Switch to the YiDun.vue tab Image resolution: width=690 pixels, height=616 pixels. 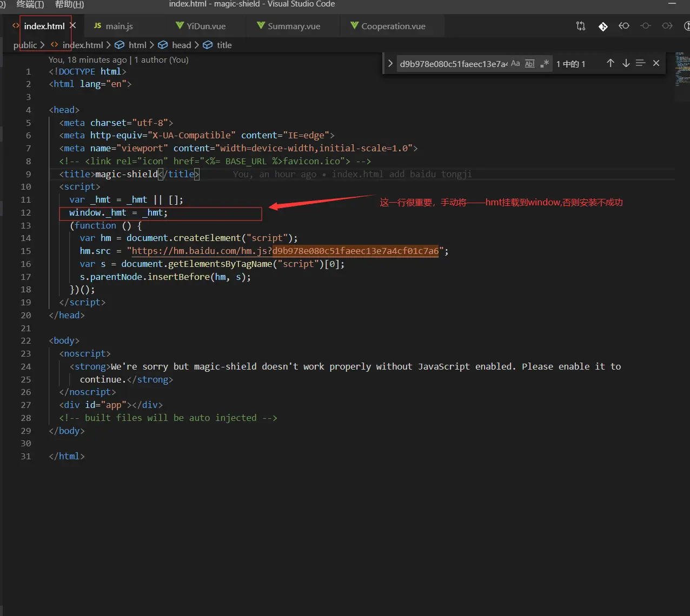coord(206,26)
